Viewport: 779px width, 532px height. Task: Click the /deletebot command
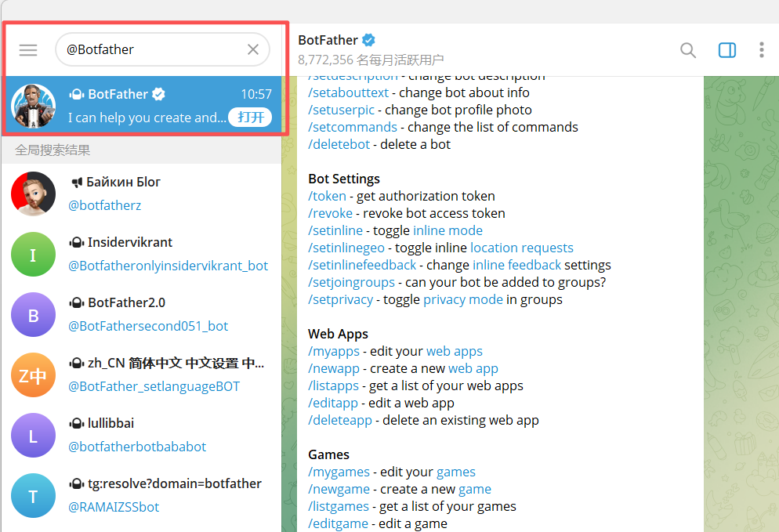pyautogui.click(x=339, y=144)
